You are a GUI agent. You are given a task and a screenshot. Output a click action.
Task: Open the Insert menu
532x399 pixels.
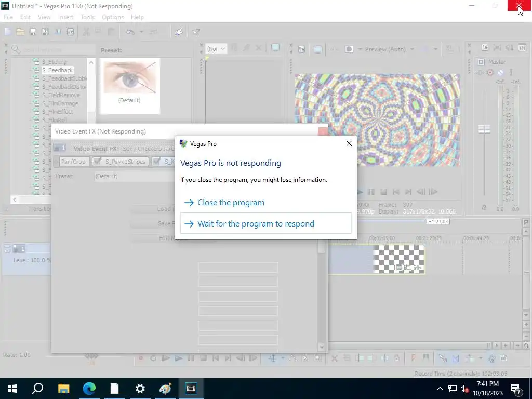tap(65, 17)
